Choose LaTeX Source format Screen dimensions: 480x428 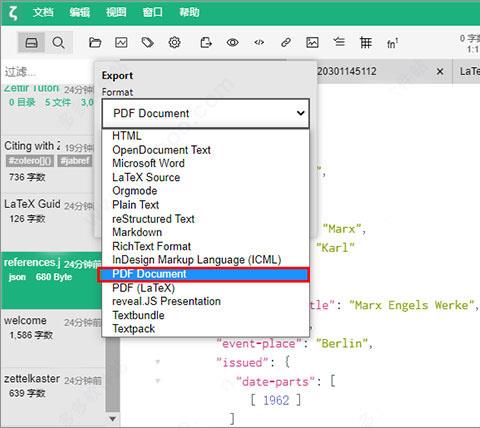(x=206, y=177)
